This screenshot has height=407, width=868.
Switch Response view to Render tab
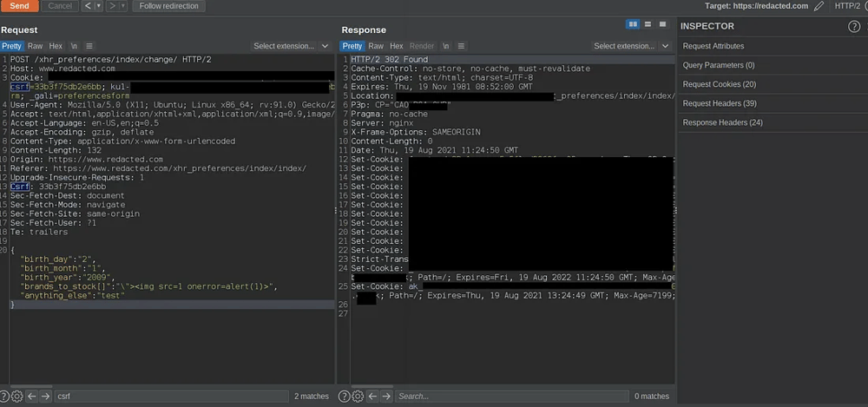click(422, 46)
